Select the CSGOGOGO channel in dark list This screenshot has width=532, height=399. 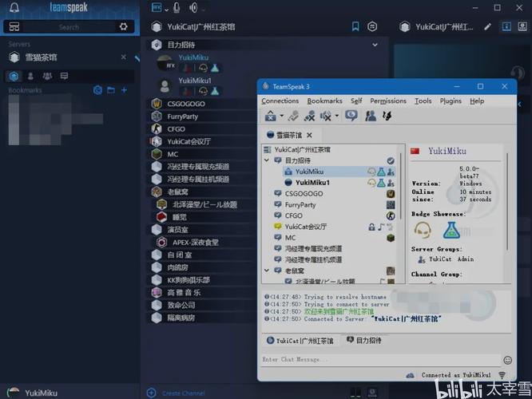pyautogui.click(x=186, y=104)
